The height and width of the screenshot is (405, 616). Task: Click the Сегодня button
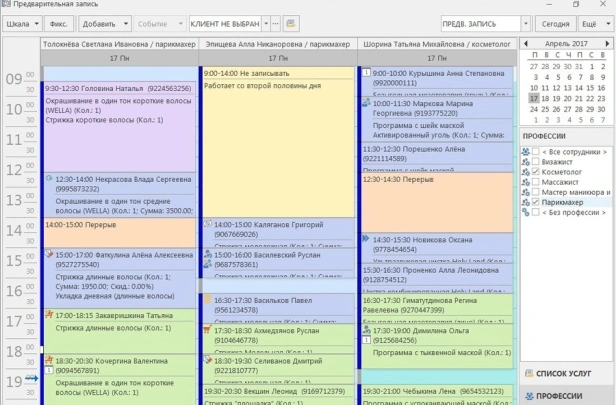point(556,22)
